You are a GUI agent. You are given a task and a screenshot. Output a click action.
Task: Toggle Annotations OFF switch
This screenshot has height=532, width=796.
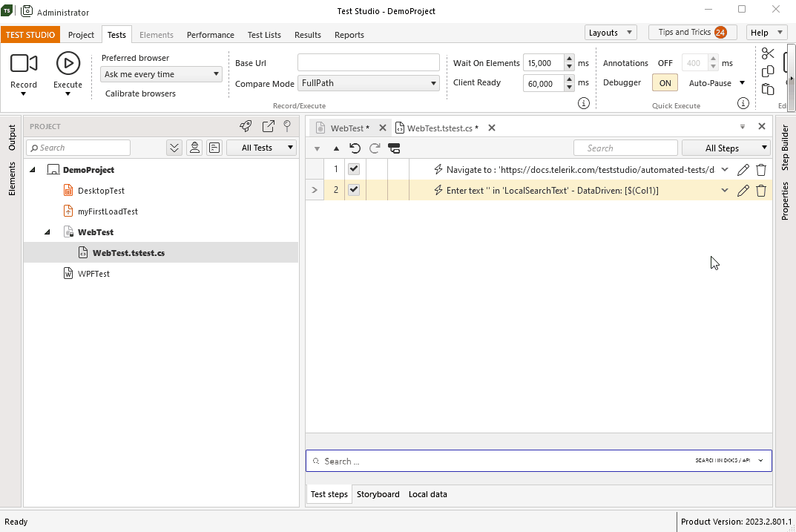(665, 63)
